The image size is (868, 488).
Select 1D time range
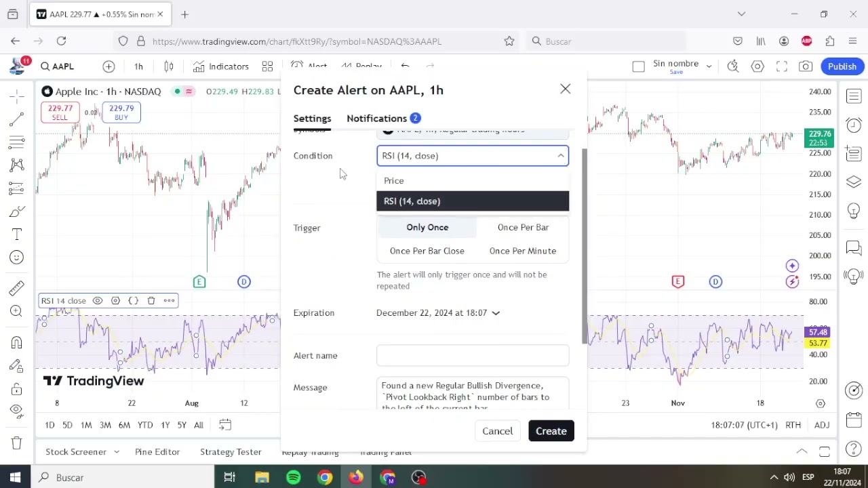[50, 425]
